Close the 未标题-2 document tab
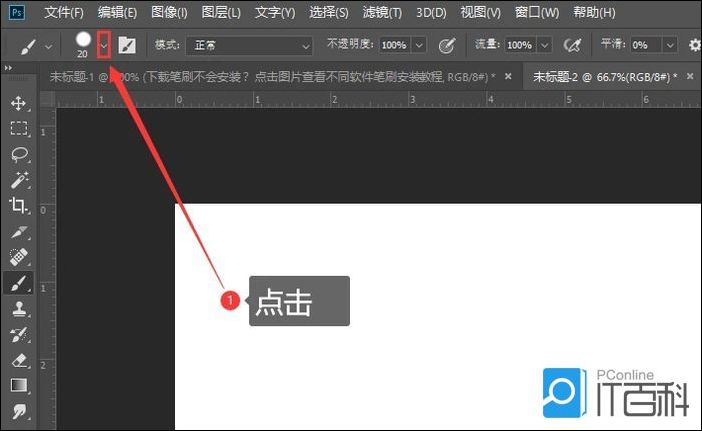The image size is (702, 431). point(690,77)
